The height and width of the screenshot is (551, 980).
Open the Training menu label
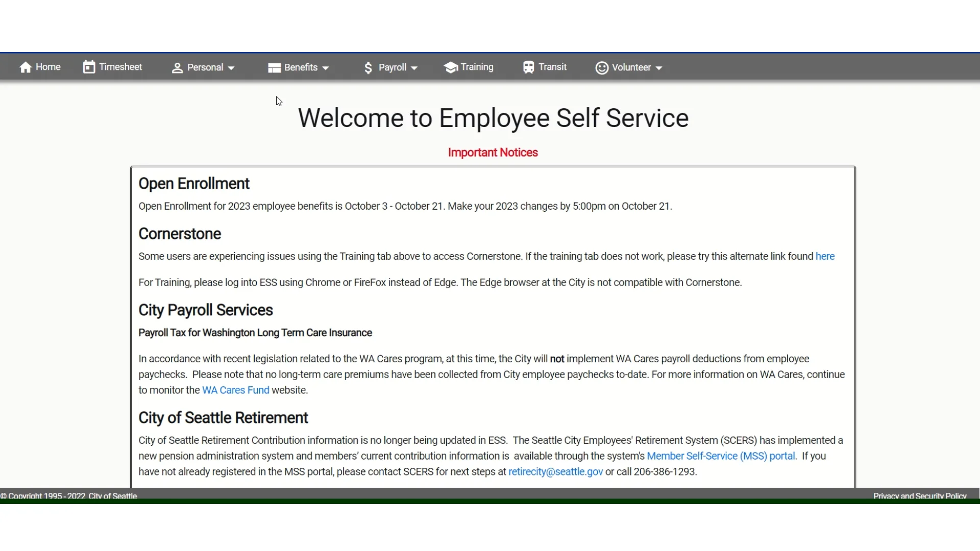477,67
